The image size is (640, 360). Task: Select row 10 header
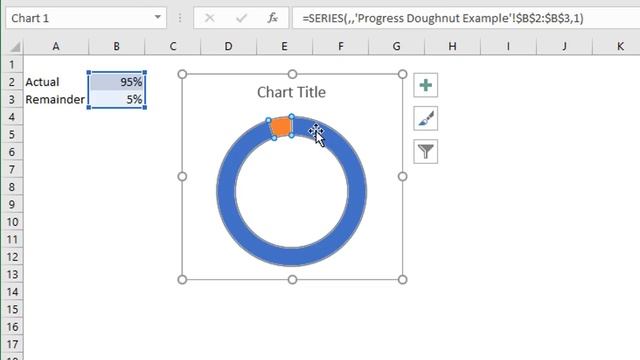pos(12,222)
